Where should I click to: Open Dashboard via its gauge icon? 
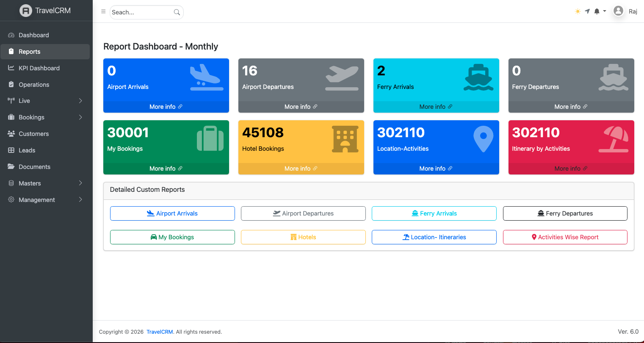[x=11, y=35]
